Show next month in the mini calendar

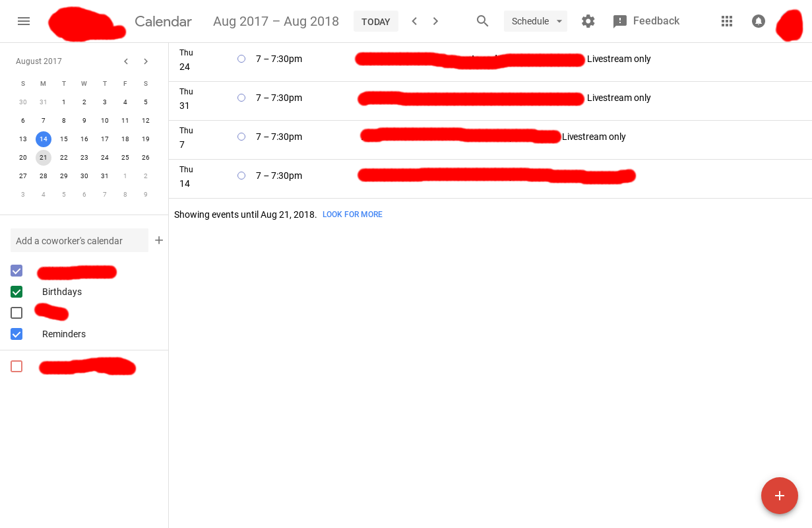(146, 61)
